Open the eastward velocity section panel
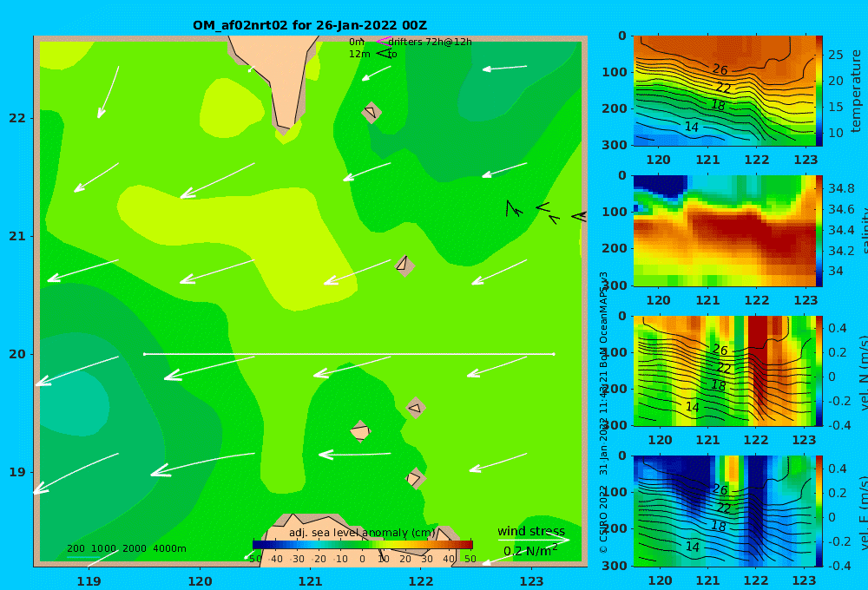This screenshot has height=590, width=868. click(x=724, y=511)
